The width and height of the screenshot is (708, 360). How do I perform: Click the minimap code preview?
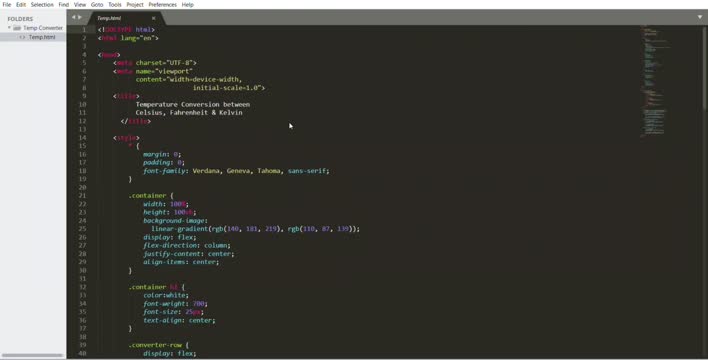click(x=655, y=81)
